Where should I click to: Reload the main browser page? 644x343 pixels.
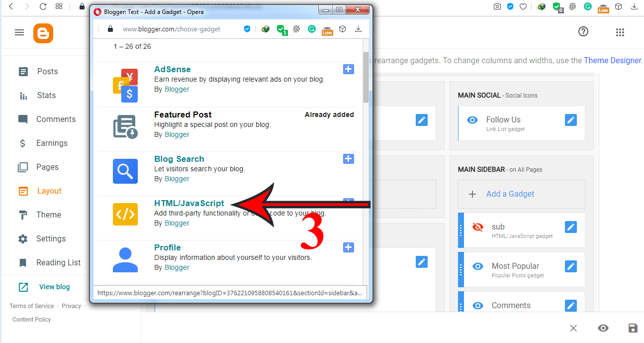click(x=43, y=6)
